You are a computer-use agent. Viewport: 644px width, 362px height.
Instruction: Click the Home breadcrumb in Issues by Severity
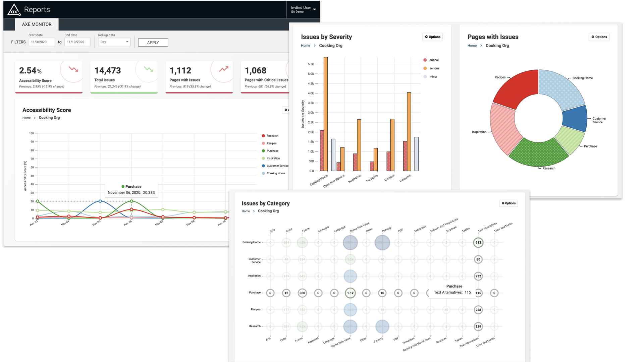click(x=305, y=45)
